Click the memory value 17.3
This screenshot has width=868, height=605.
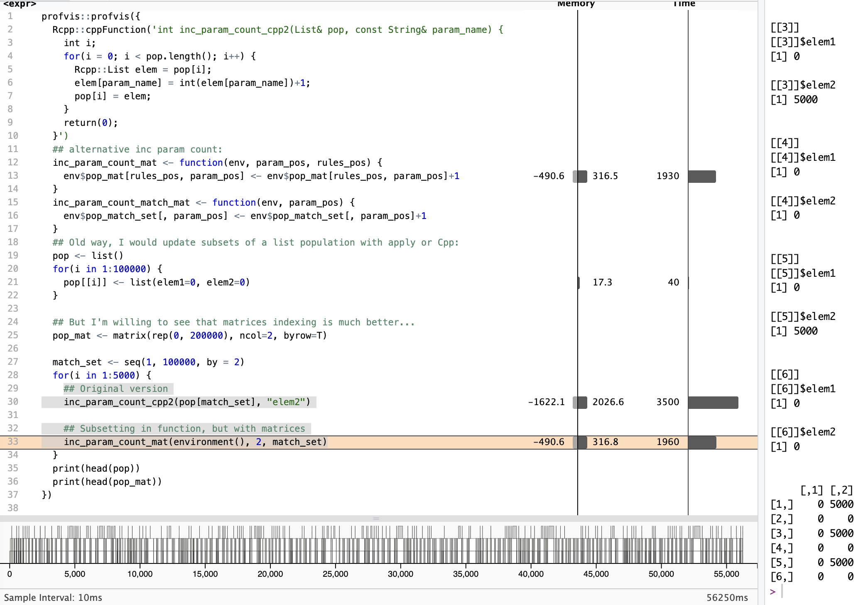602,283
